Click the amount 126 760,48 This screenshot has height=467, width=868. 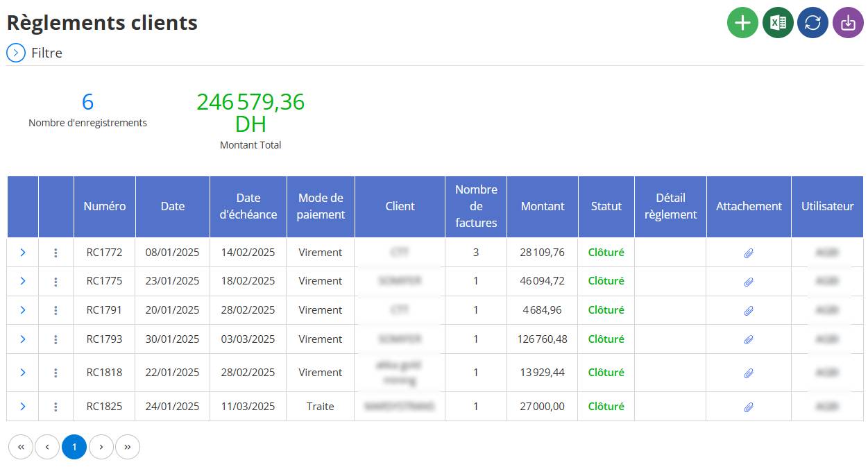click(x=543, y=339)
